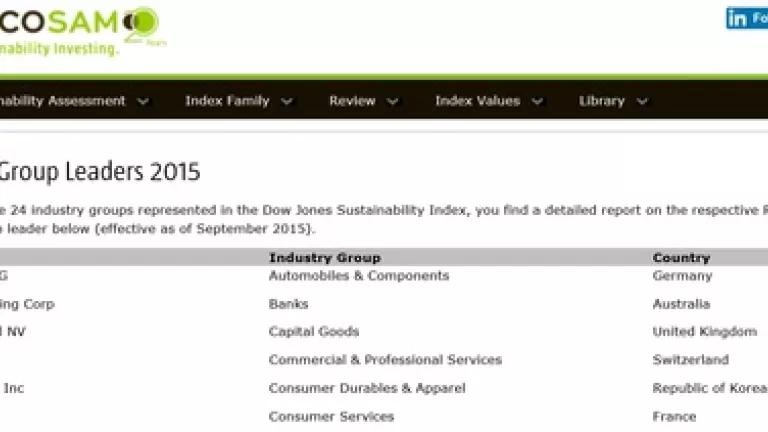The image size is (768, 432).
Task: Expand the Sustainability Assessment chevron
Action: (143, 101)
